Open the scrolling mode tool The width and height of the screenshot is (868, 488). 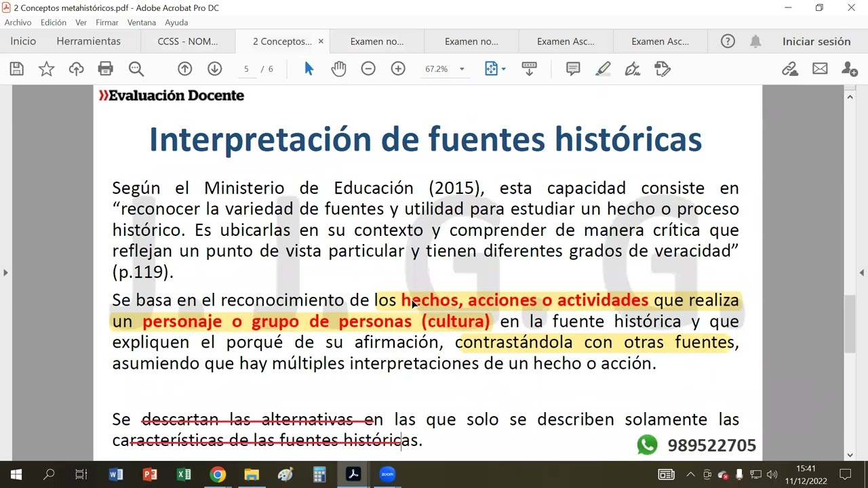(x=529, y=68)
